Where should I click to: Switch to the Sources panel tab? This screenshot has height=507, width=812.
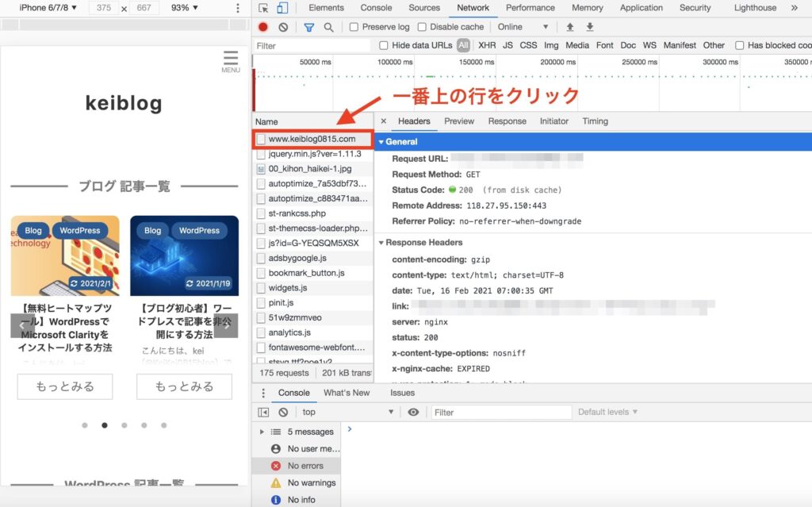424,8
